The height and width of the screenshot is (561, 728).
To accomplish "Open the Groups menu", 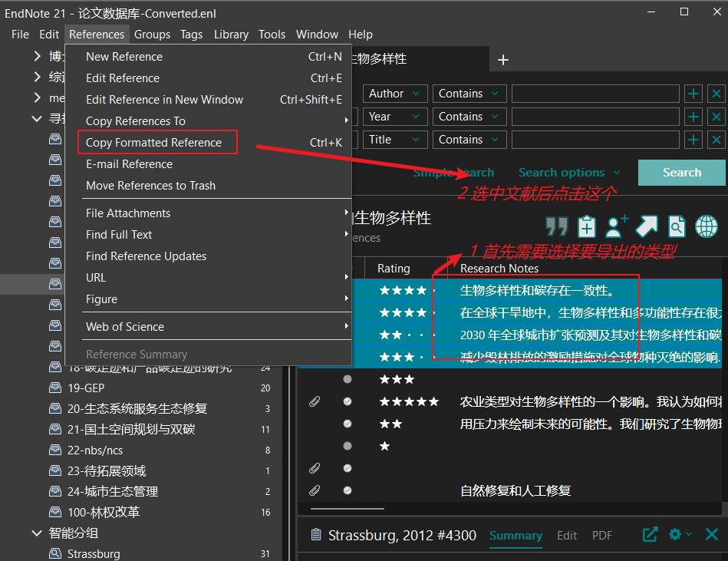I will pyautogui.click(x=152, y=35).
